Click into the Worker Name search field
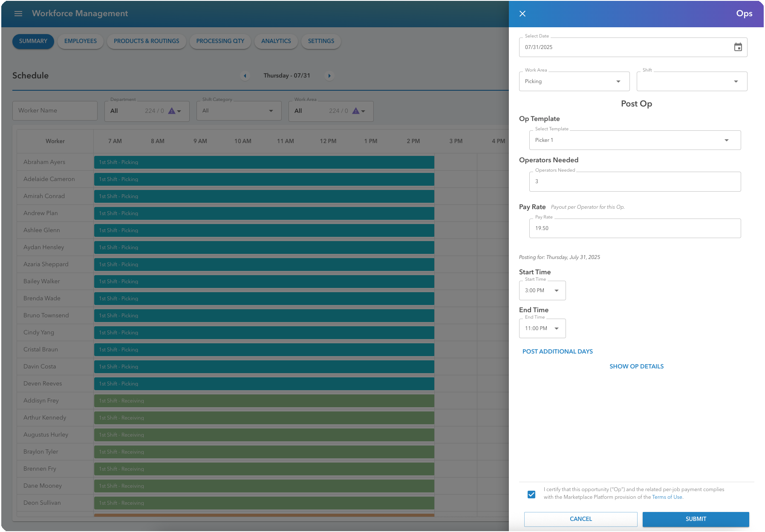Viewport: 765px width, 532px height. tap(55, 110)
